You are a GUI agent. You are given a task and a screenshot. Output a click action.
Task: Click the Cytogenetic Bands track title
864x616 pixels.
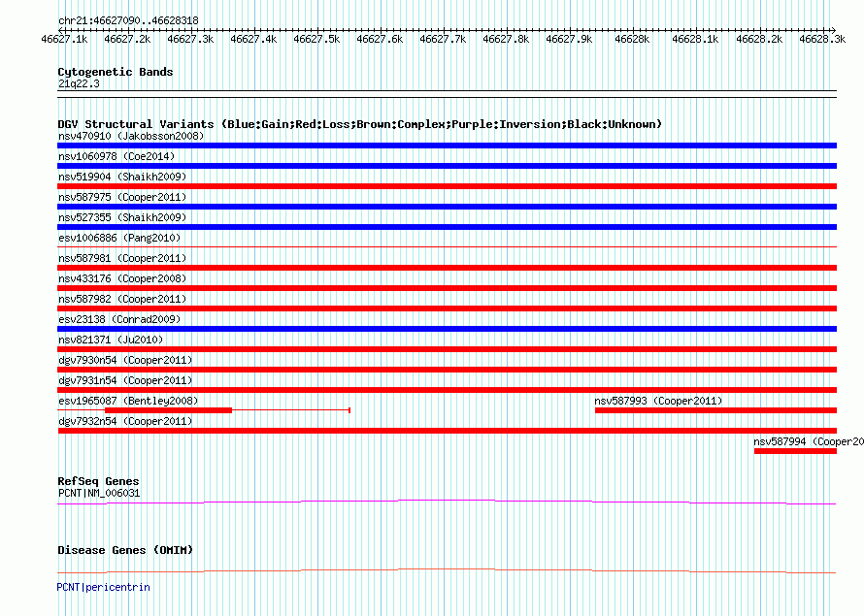(116, 72)
